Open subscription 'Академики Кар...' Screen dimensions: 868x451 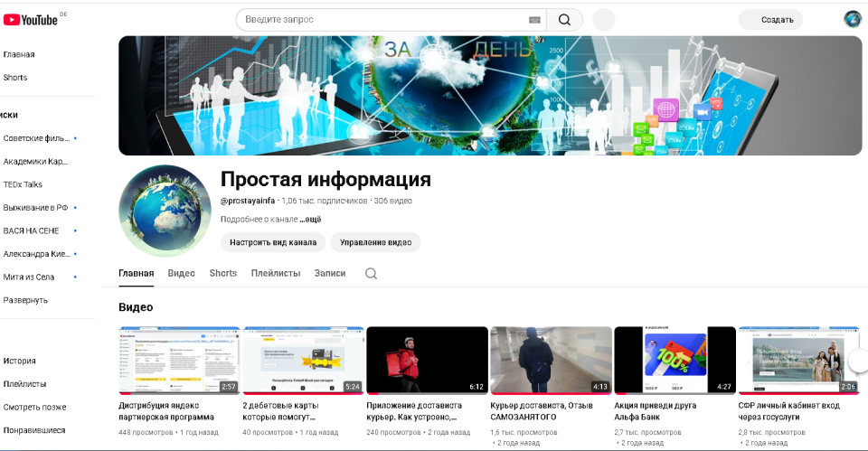[x=35, y=162]
